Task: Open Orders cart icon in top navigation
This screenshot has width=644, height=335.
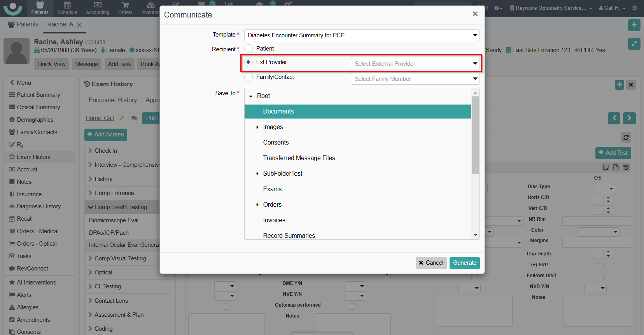Action: [125, 8]
